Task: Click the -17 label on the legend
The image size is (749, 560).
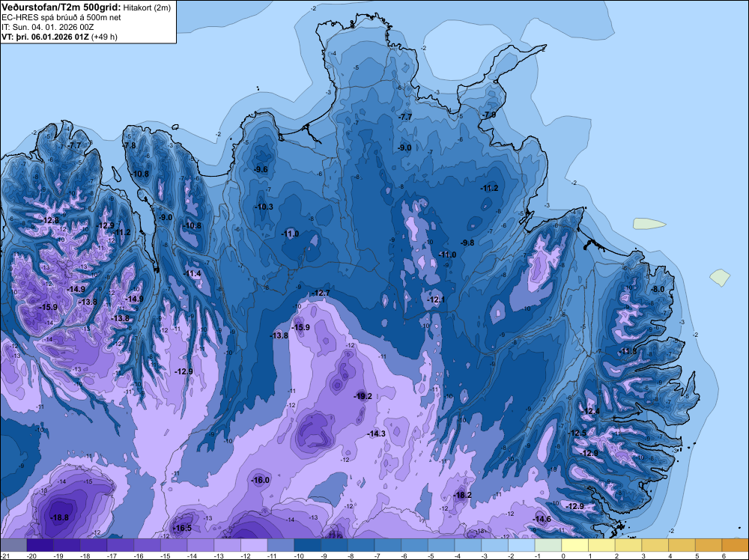Action: 112,556
